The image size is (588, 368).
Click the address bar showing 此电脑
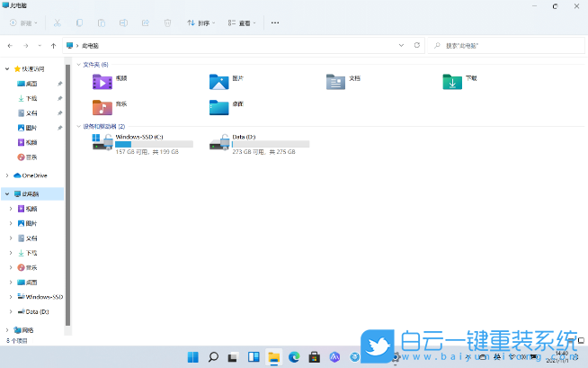(244, 45)
